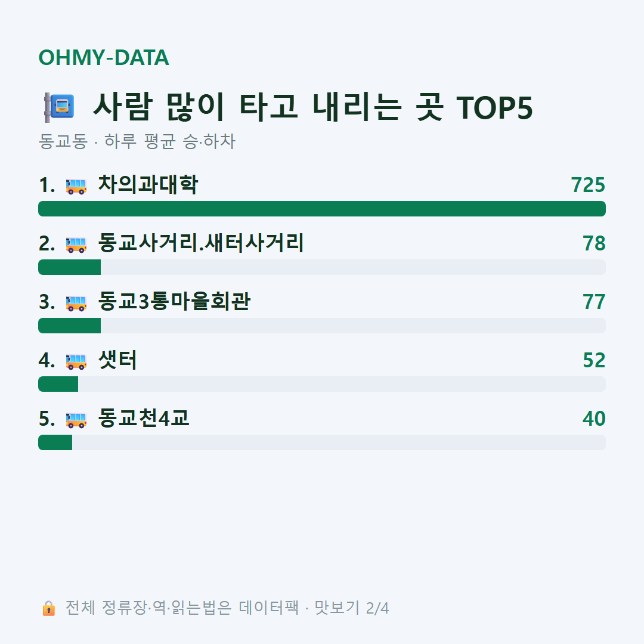The width and height of the screenshot is (644, 644).
Task: Click the bus icon beside 동교3통마을회관
Action: (x=76, y=303)
